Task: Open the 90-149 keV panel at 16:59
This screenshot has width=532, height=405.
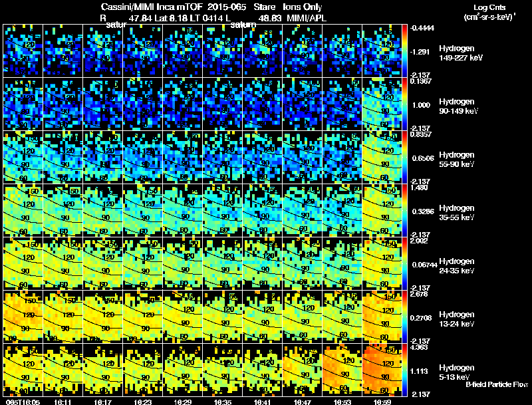Action: tap(382, 104)
